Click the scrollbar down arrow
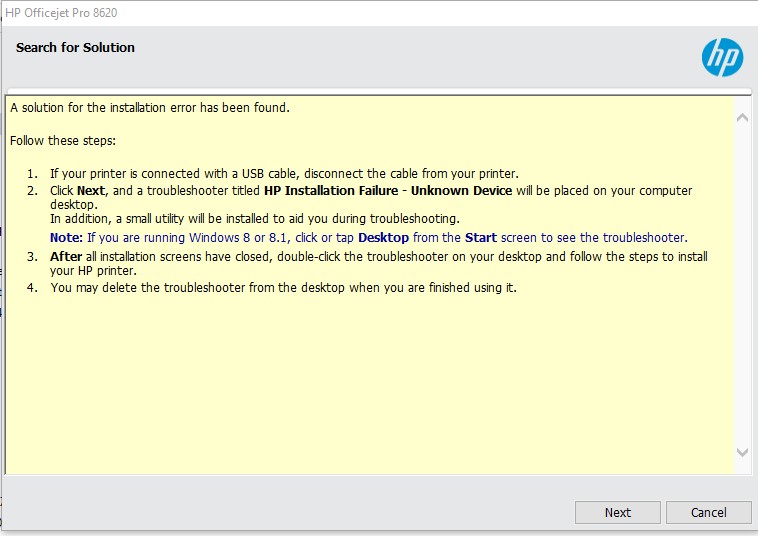The image size is (758, 536). (742, 452)
